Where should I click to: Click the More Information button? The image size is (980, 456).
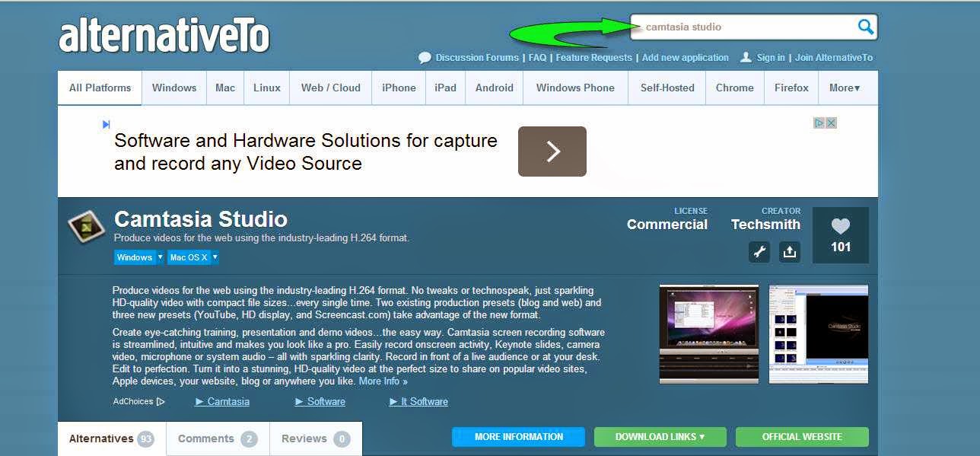click(x=518, y=437)
